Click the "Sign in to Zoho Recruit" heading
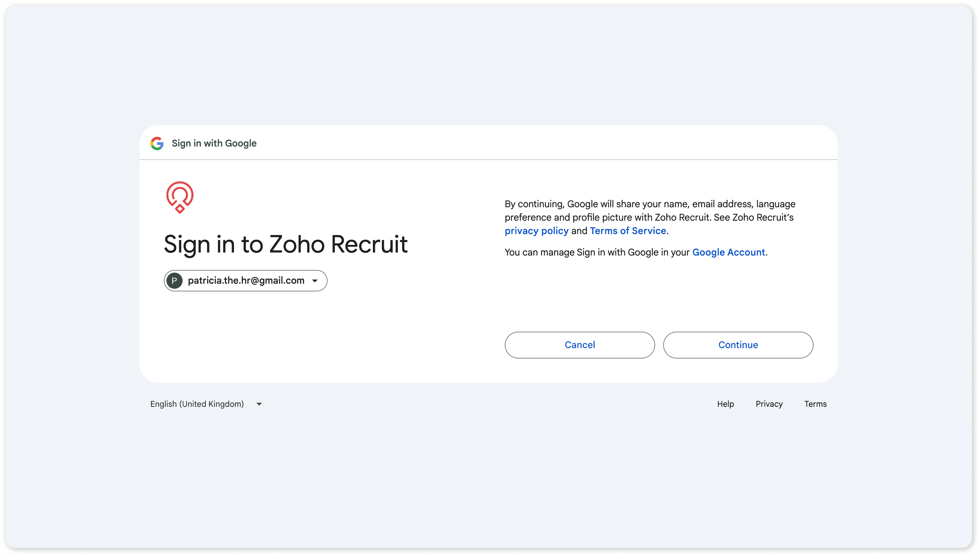The height and width of the screenshot is (556, 980). click(285, 244)
